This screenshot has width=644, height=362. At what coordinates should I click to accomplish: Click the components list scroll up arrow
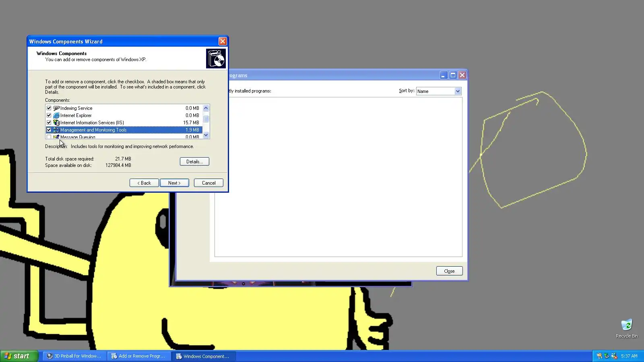pos(206,108)
